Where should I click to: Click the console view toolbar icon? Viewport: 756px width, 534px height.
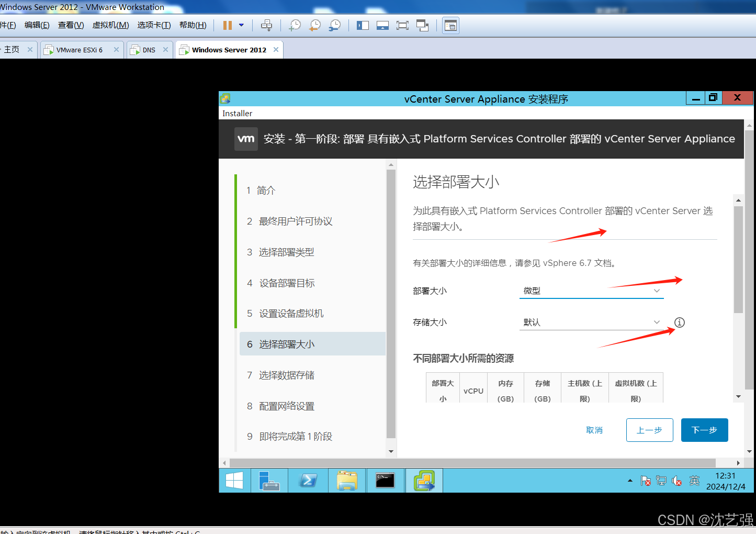(x=450, y=25)
